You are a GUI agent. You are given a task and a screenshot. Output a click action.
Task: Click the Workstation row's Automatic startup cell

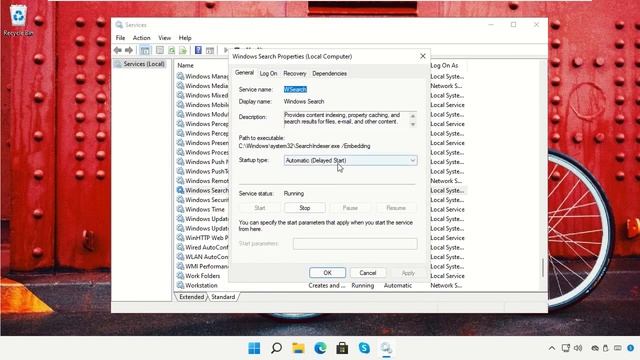click(398, 286)
